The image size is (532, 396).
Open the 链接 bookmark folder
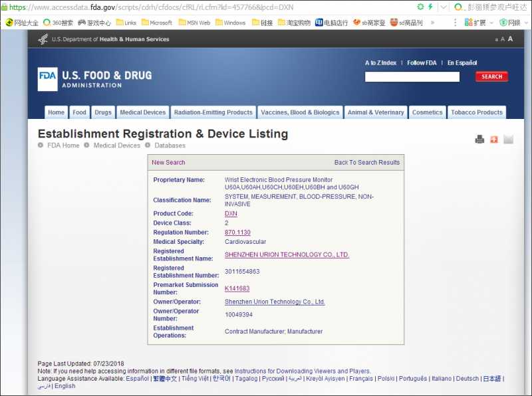[262, 23]
